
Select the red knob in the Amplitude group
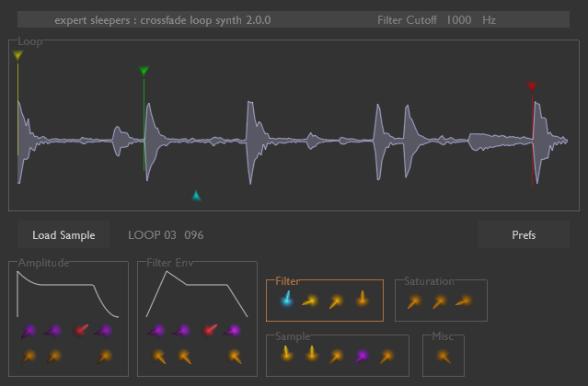click(81, 330)
